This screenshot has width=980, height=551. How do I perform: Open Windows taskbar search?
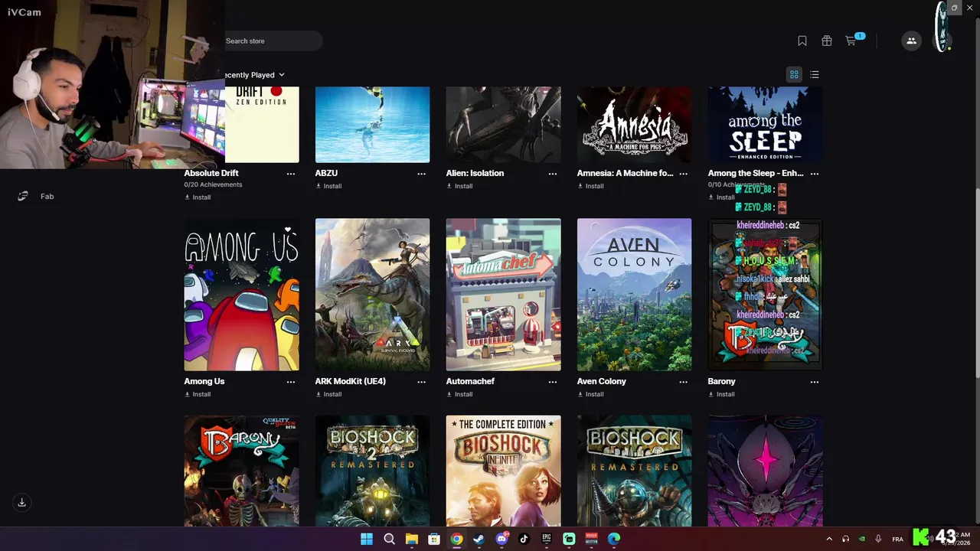389,539
